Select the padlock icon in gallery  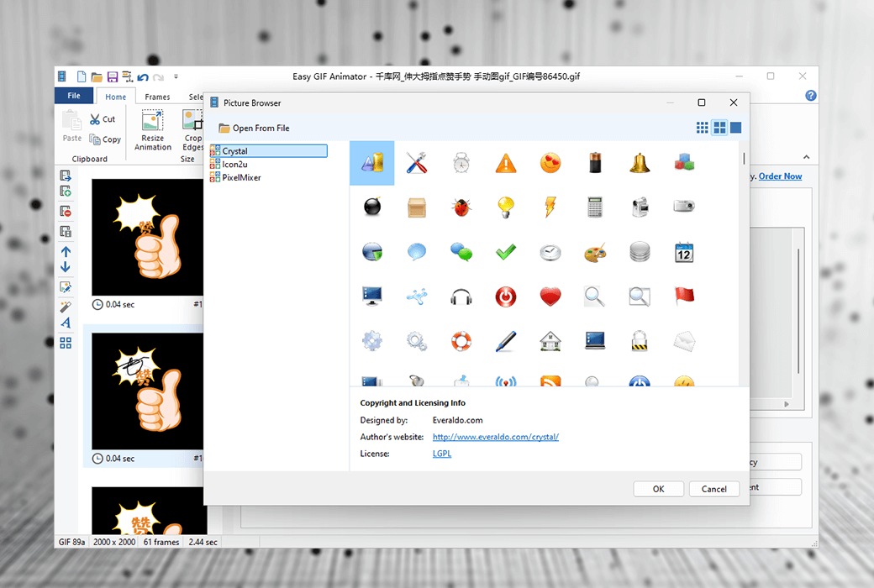pos(640,340)
